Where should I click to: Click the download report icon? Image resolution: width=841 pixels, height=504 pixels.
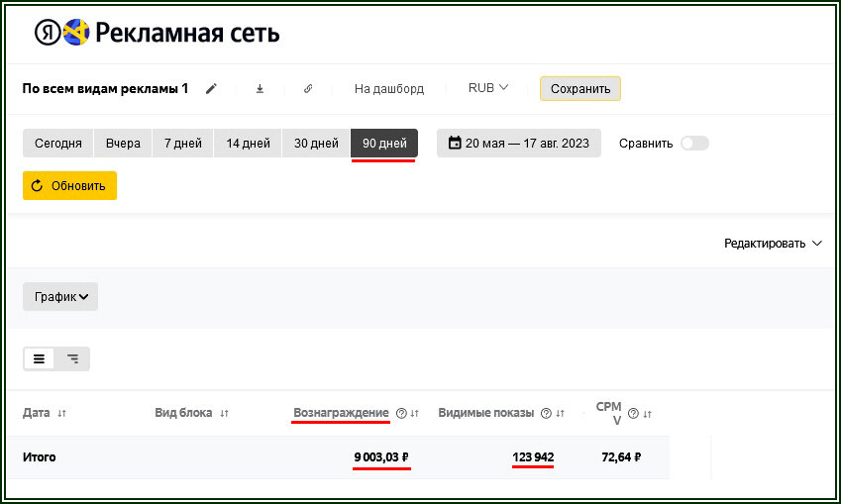pyautogui.click(x=260, y=89)
